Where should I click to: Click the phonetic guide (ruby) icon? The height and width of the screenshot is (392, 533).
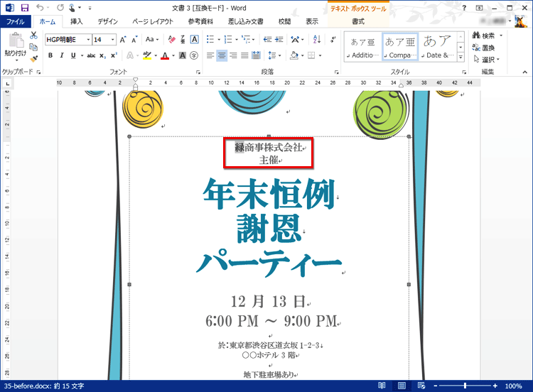click(x=183, y=39)
